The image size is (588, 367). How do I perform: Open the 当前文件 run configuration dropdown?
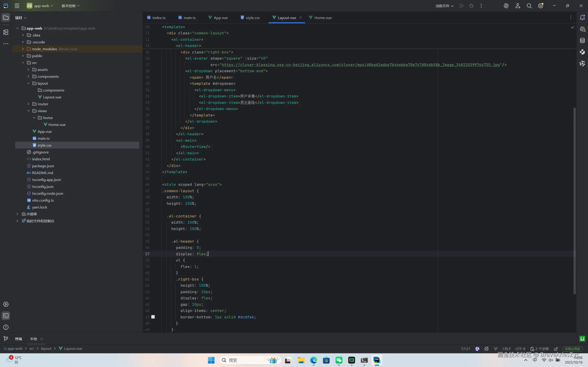[x=444, y=6]
